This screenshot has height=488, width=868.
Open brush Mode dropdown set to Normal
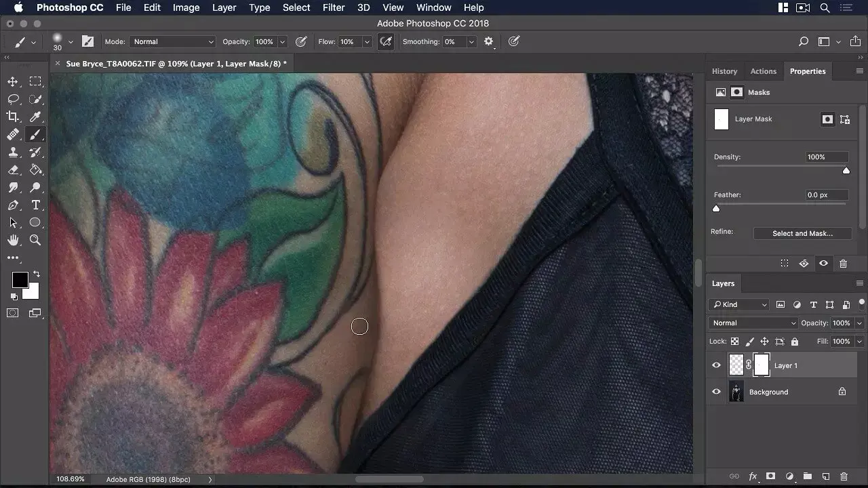[172, 42]
